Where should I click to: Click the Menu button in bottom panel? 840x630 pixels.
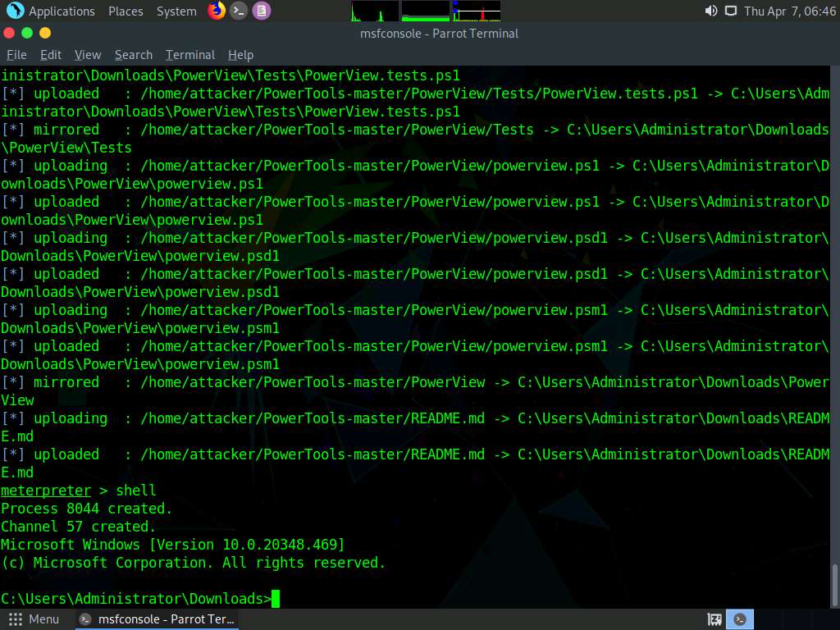click(x=34, y=619)
